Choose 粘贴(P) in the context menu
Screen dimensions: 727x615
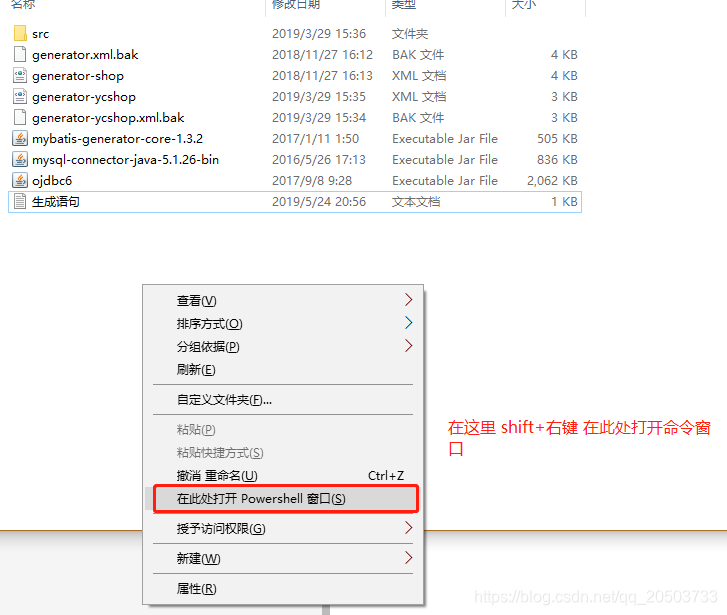point(283,429)
